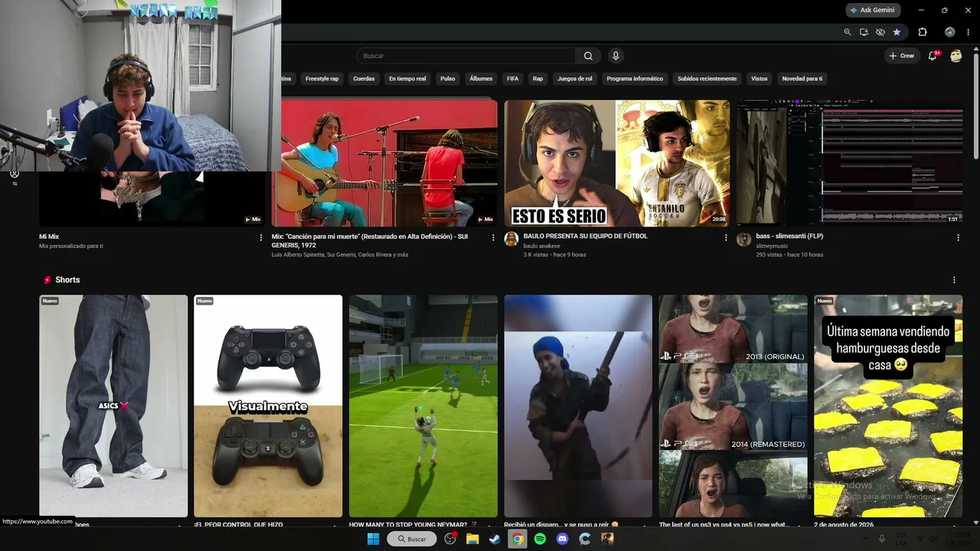Click the bookmark star icon
980x551 pixels.
[897, 32]
